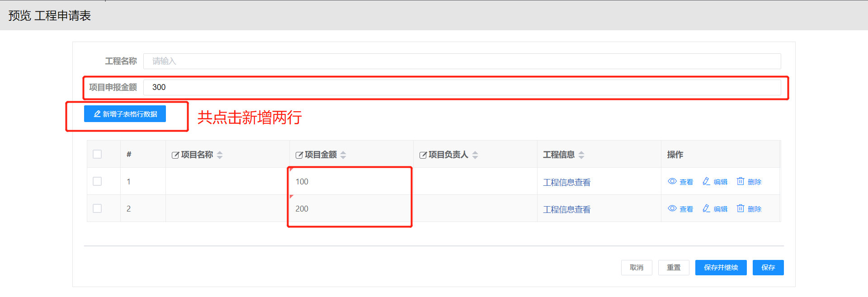The height and width of the screenshot is (297, 868).
Task: Click the 保存并继续 button
Action: (721, 268)
